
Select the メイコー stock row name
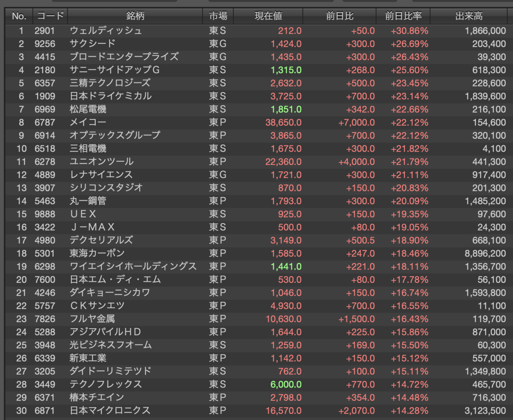(x=88, y=122)
